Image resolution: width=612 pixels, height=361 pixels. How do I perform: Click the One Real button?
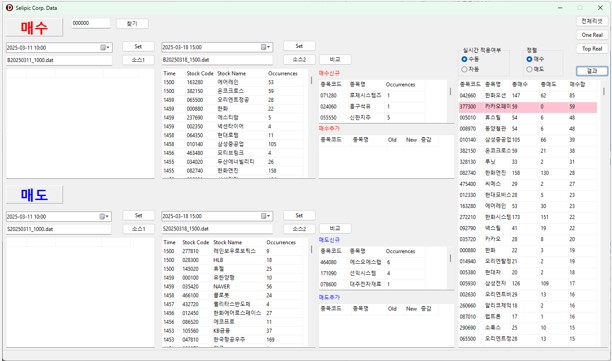point(592,35)
